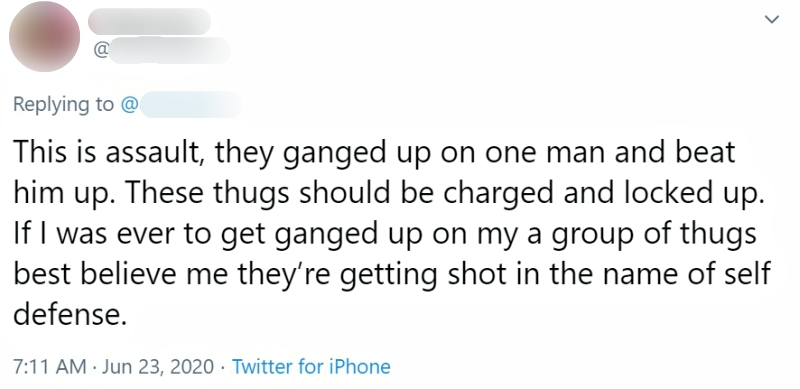Open the 7:11 AM timestamp
The height and width of the screenshot is (389, 800).
[49, 367]
